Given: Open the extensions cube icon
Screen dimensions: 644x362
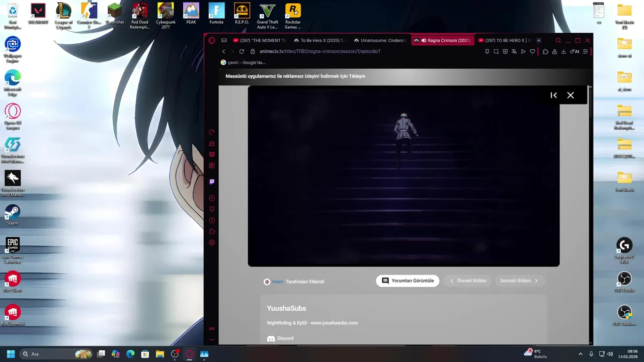Looking at the screenshot, I should (545, 51).
